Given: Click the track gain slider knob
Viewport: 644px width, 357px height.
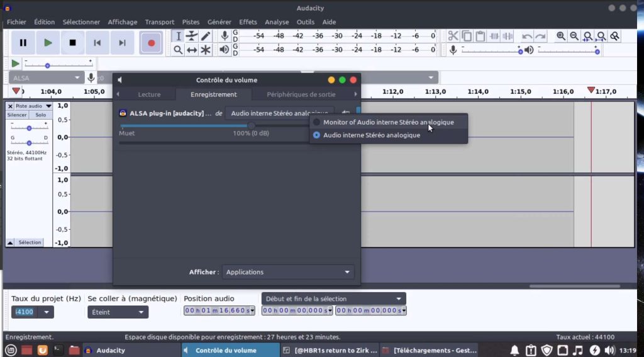Looking at the screenshot, I should point(29,128).
